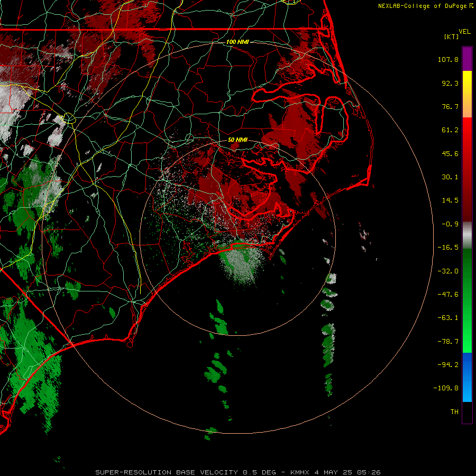Screen dimensions: 476x476
Task: Click the 92.3 velocity scale label
Action: coord(450,83)
